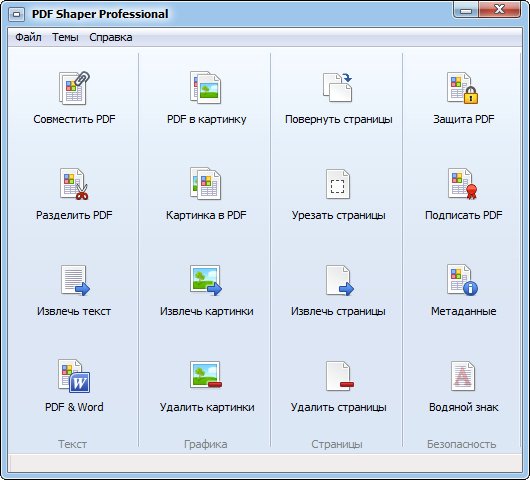Open the Совместить PDF merge tool

74,97
